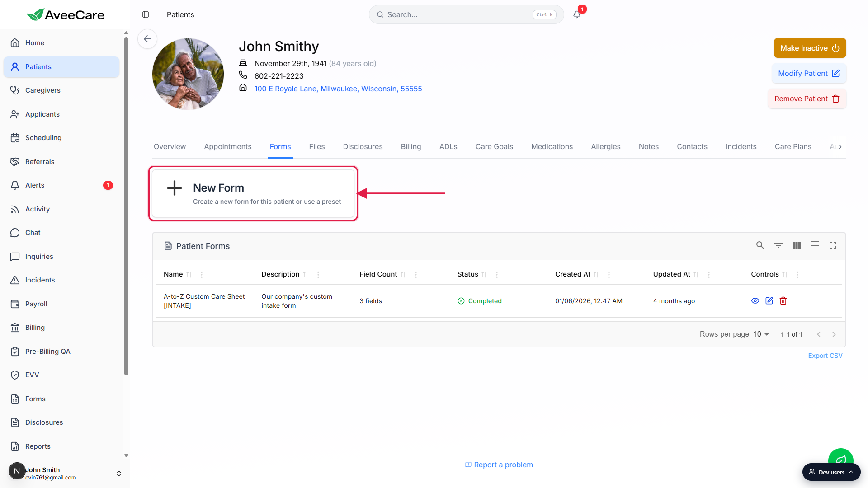The height and width of the screenshot is (488, 868).
Task: Toggle the sidebar panel icon
Action: (146, 14)
